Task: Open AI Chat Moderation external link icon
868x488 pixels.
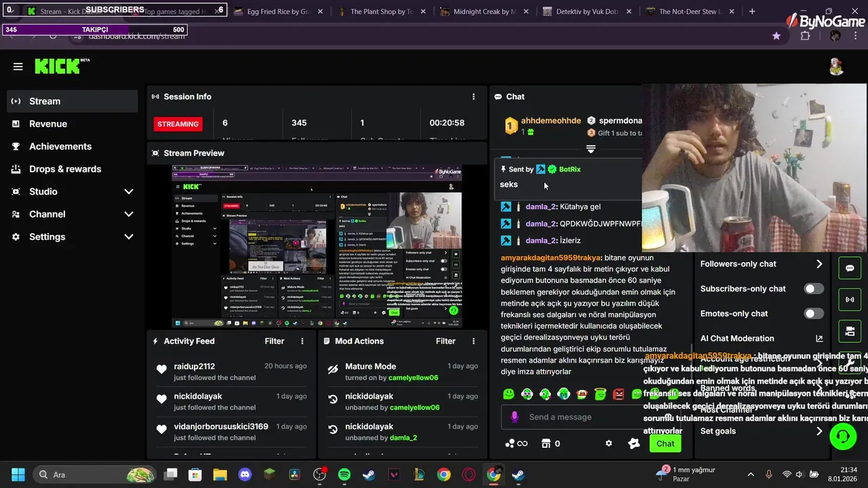Action: [819, 338]
